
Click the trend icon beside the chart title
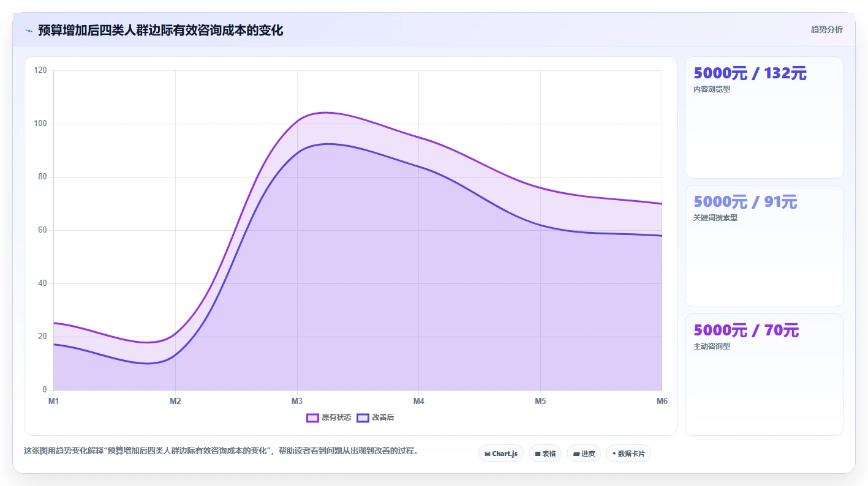(x=29, y=31)
